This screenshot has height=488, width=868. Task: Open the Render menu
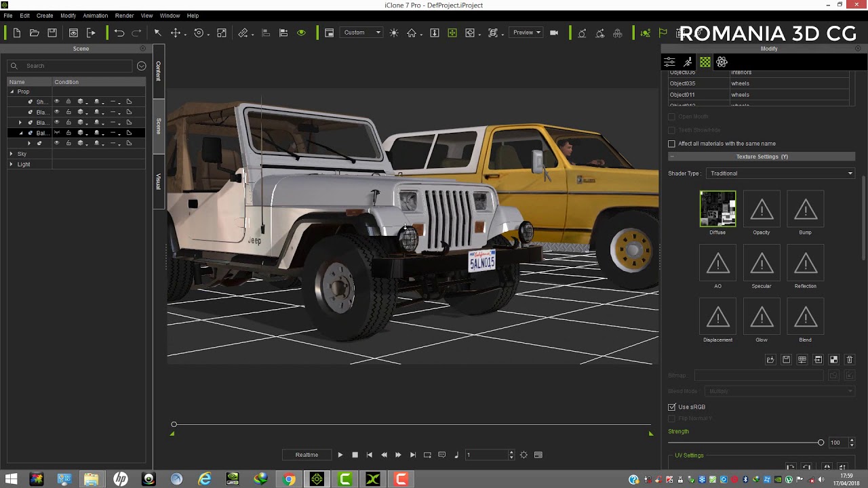point(124,16)
